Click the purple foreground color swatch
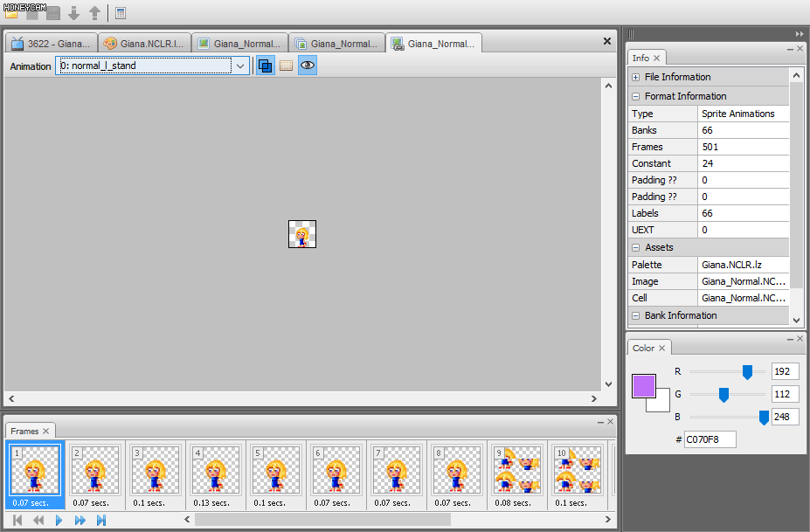This screenshot has width=810, height=532. pos(644,386)
